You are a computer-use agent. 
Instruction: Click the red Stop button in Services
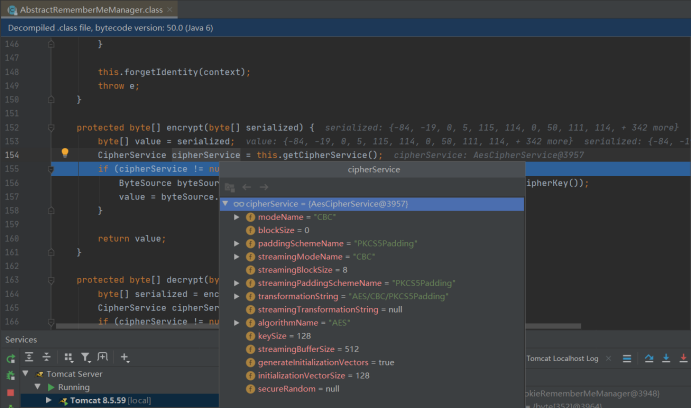(x=11, y=392)
